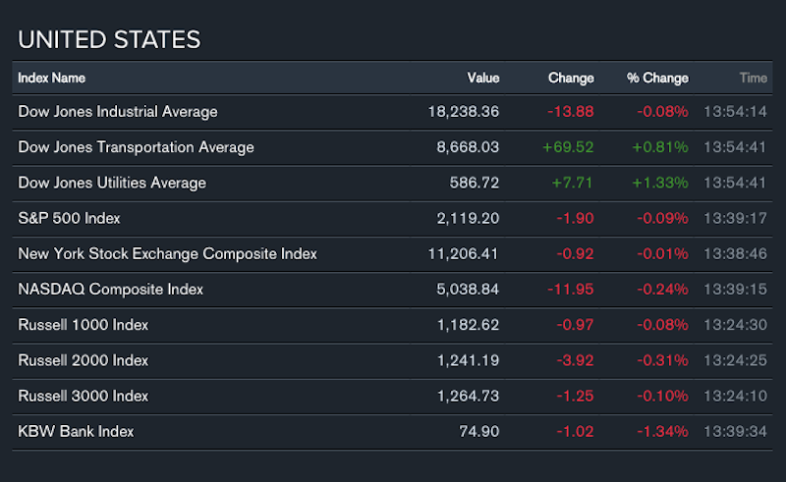Viewport: 786px width, 482px height.
Task: Click the time 13:39:15
Action: [x=735, y=290]
